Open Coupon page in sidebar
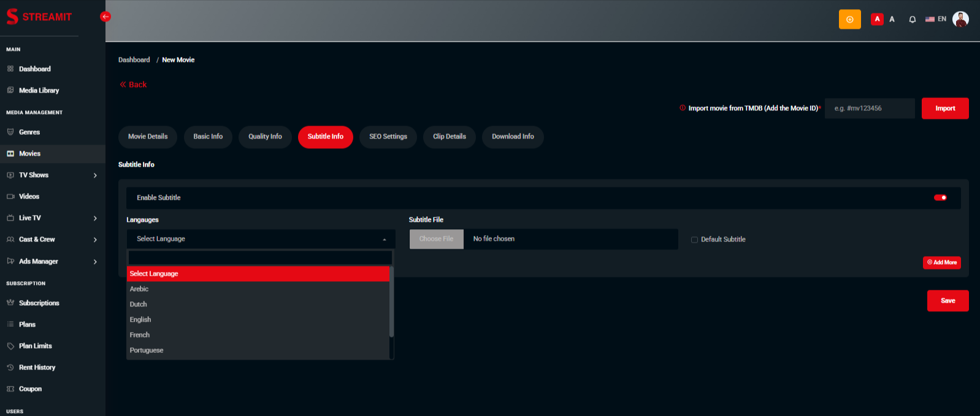The image size is (980, 416). click(30, 389)
